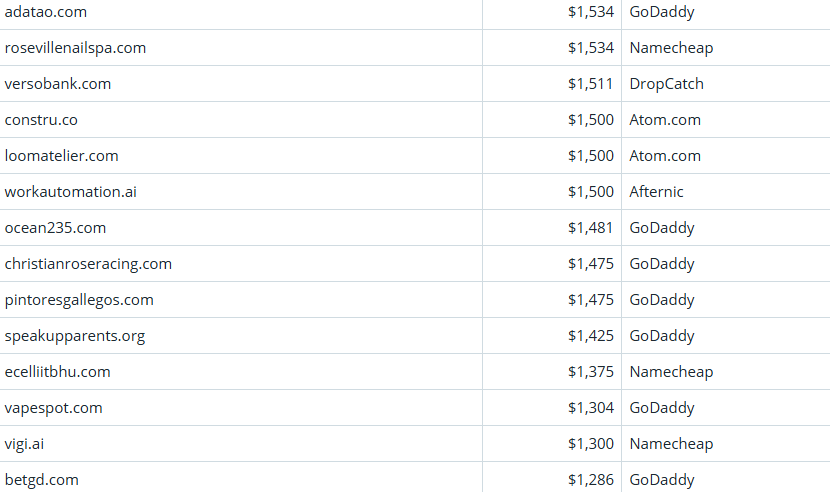Click Namecheap venue beside vigi.ai

tap(671, 444)
